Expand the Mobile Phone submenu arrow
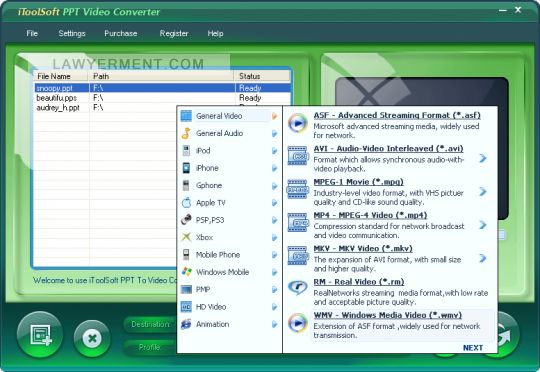This screenshot has width=540, height=372. coord(274,255)
